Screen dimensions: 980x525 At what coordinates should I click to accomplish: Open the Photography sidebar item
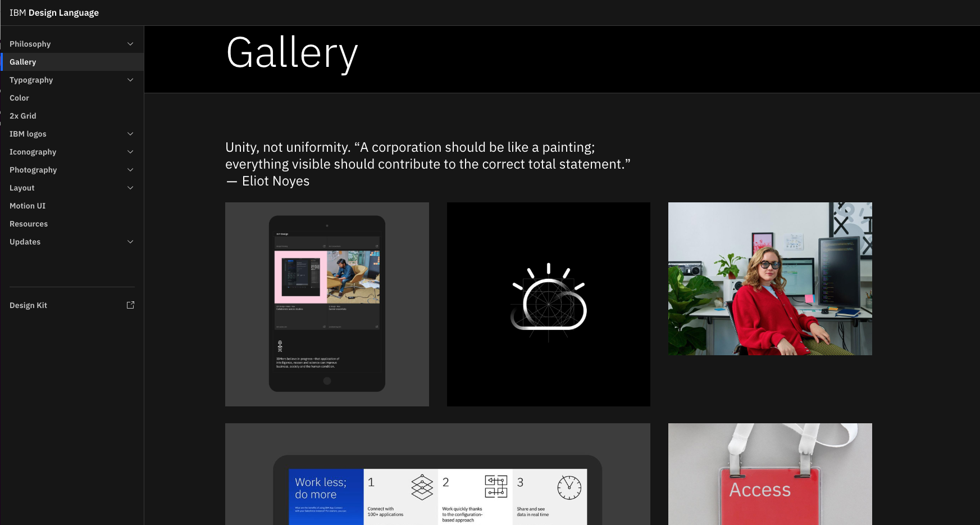[33, 170]
